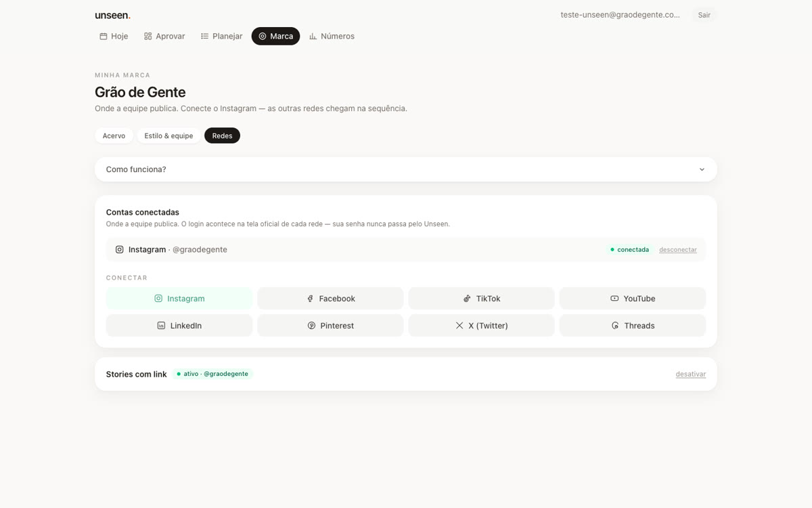
Task: Click the Grão de Gente heading
Action: pos(140,92)
